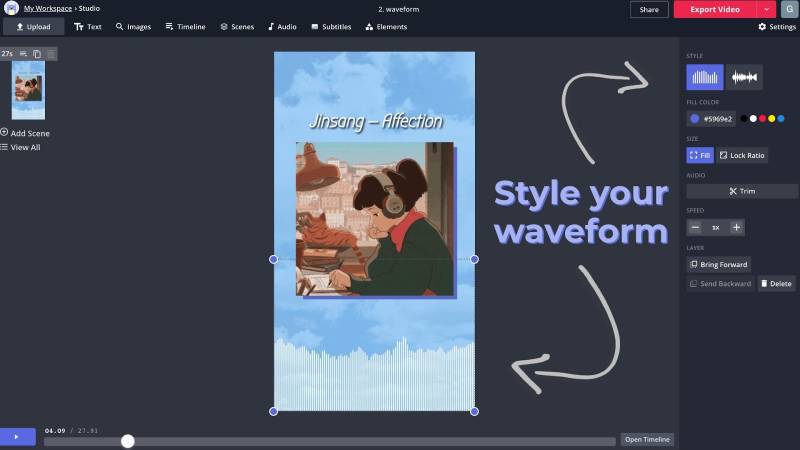Expand the Export Video dropdown arrow

pyautogui.click(x=766, y=9)
